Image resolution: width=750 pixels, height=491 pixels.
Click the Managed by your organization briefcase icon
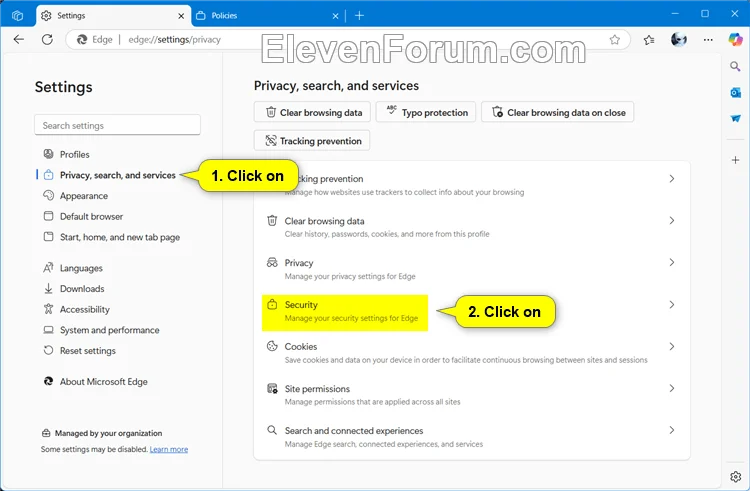[x=46, y=433]
